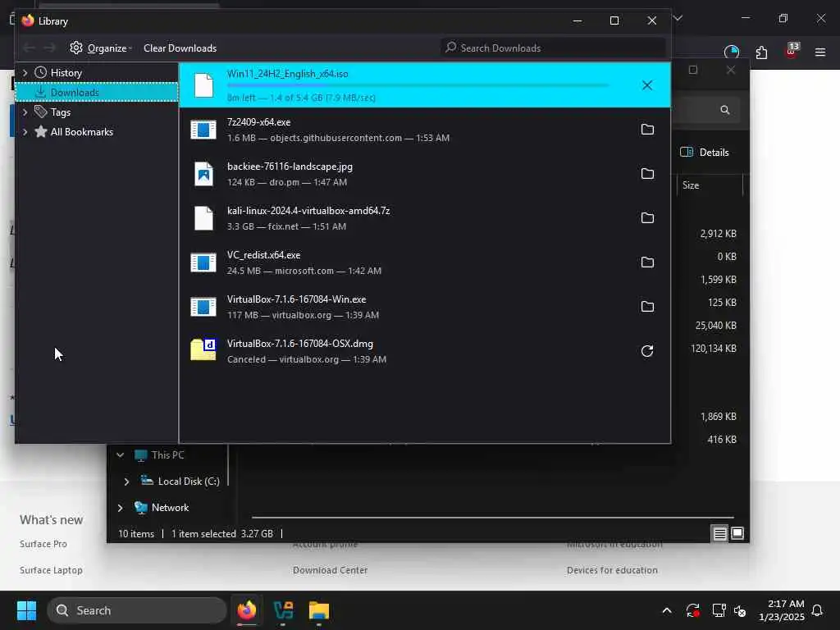This screenshot has height=630, width=840.
Task: Click the Library forward arrow
Action: coord(49,48)
